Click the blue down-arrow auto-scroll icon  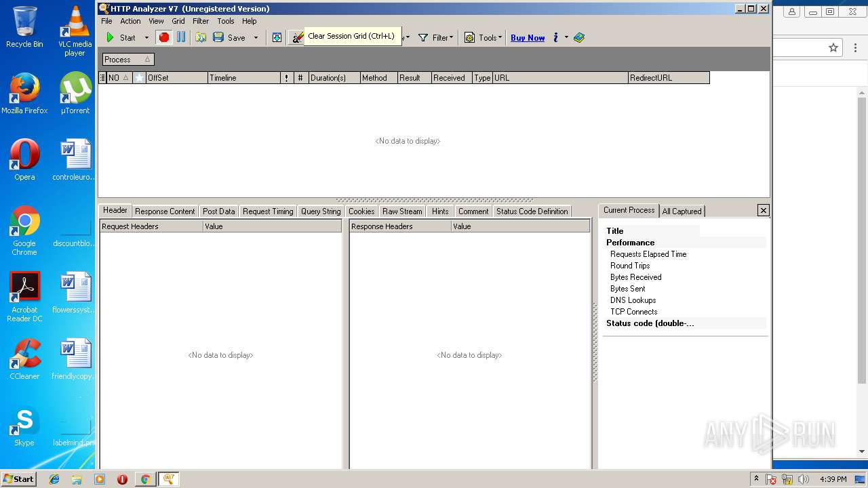277,38
